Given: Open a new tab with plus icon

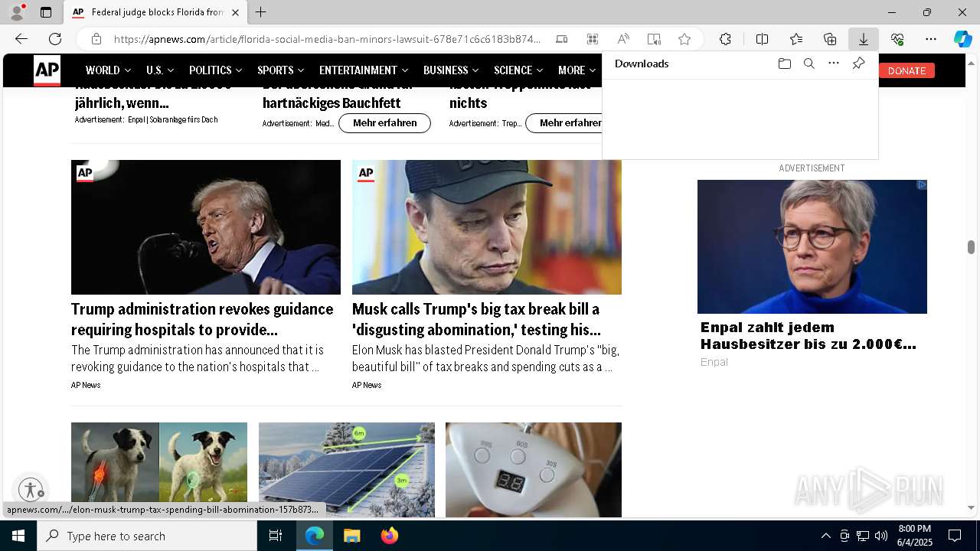Looking at the screenshot, I should click(x=261, y=12).
